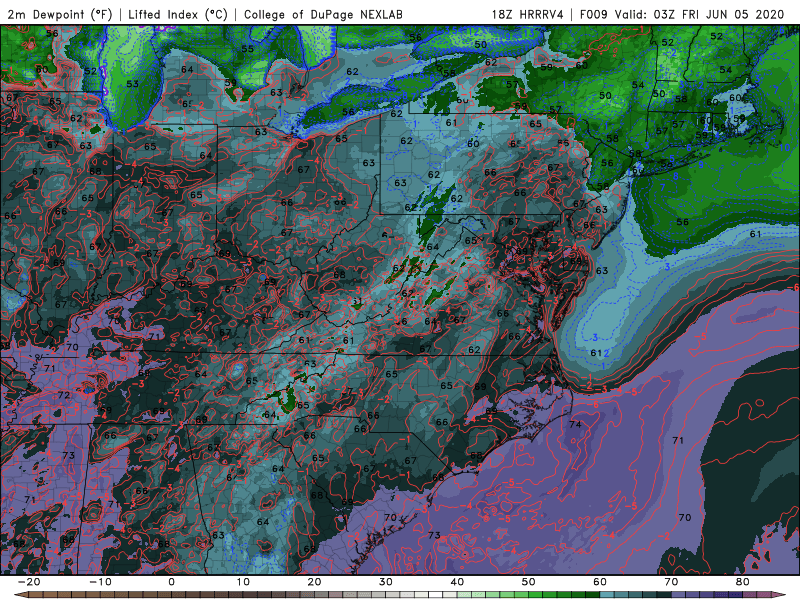Click the '70' colorbar scale label
This screenshot has width=800, height=600.
click(671, 582)
